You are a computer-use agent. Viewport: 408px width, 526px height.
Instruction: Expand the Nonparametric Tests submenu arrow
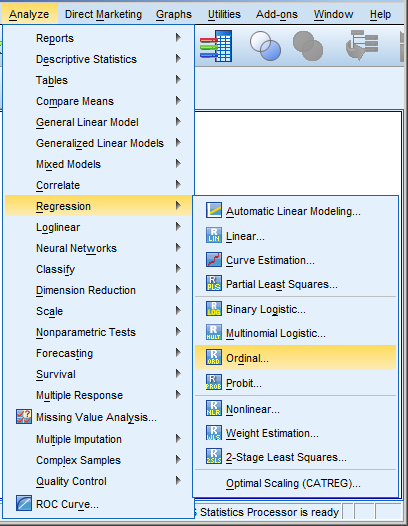point(178,331)
